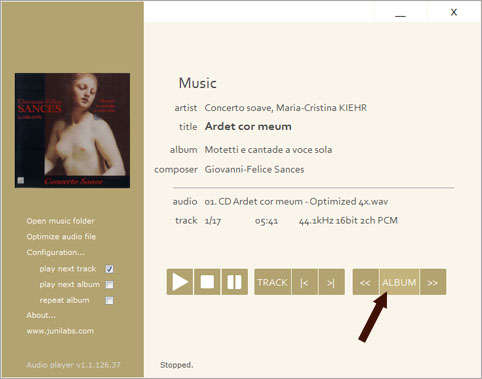The width and height of the screenshot is (482, 379).
Task: Click the Sances album cover art
Action: click(x=72, y=130)
